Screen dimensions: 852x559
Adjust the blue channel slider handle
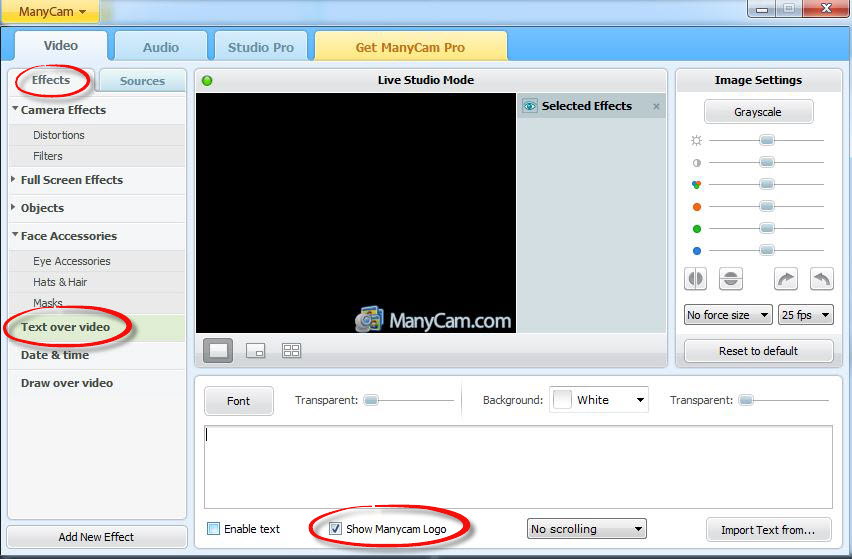[767, 250]
